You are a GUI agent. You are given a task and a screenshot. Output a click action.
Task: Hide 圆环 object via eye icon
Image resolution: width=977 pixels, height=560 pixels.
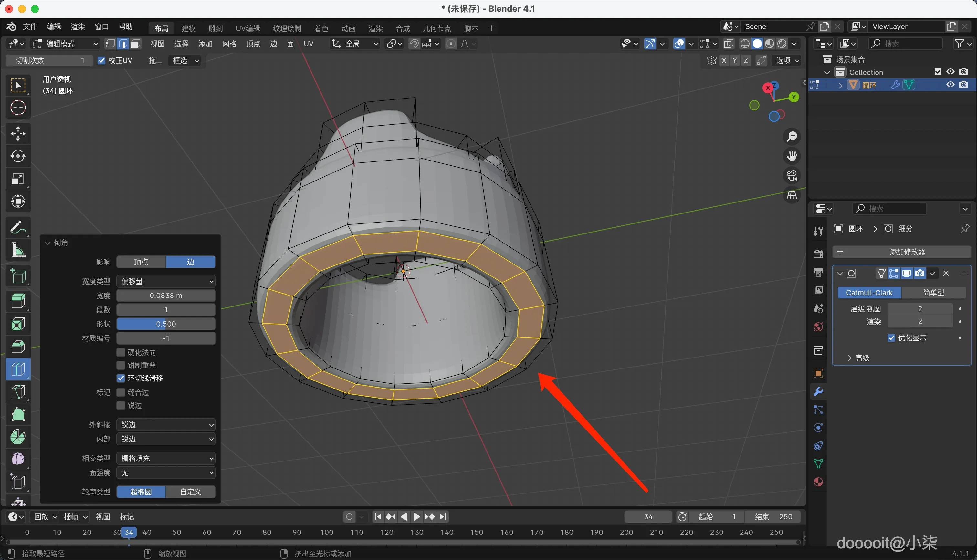tap(950, 85)
